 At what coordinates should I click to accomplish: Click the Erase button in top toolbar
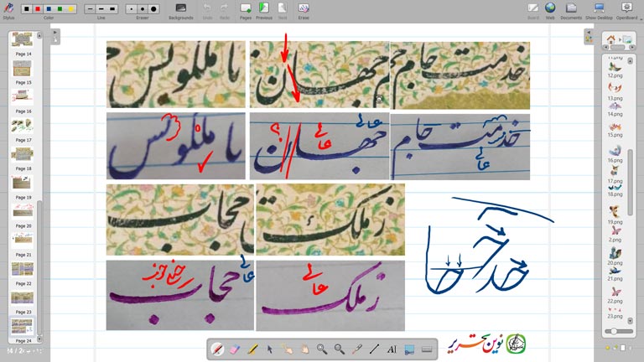click(x=303, y=8)
